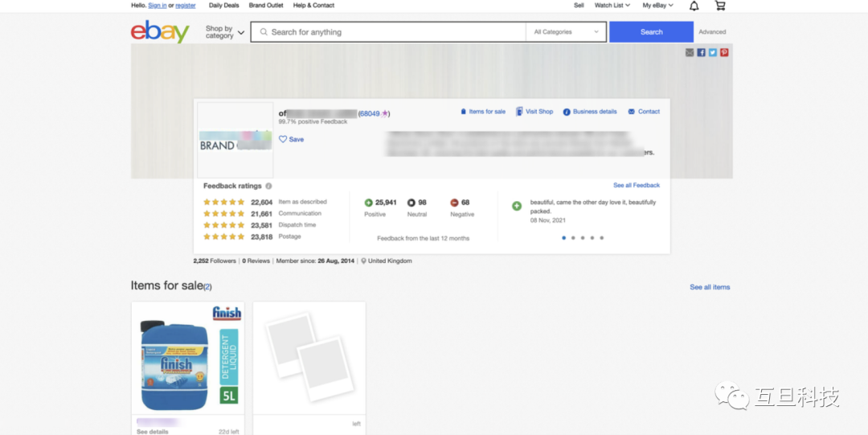Image resolution: width=868 pixels, height=435 pixels.
Task: Open Daily Deals in top menu
Action: click(x=223, y=6)
